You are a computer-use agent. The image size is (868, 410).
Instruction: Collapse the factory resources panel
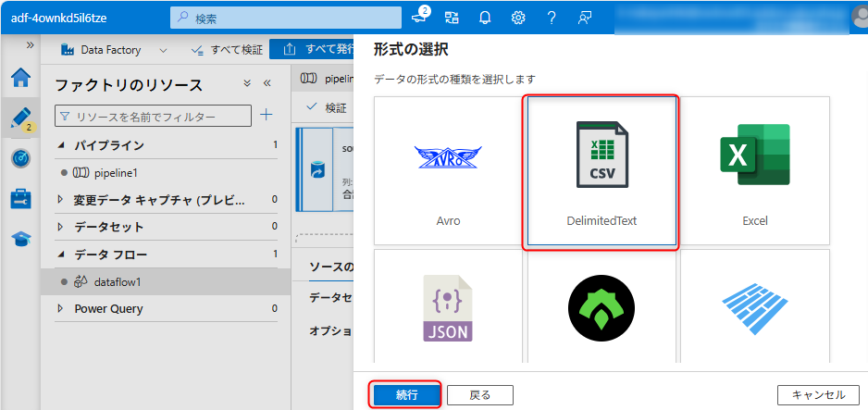[267, 83]
